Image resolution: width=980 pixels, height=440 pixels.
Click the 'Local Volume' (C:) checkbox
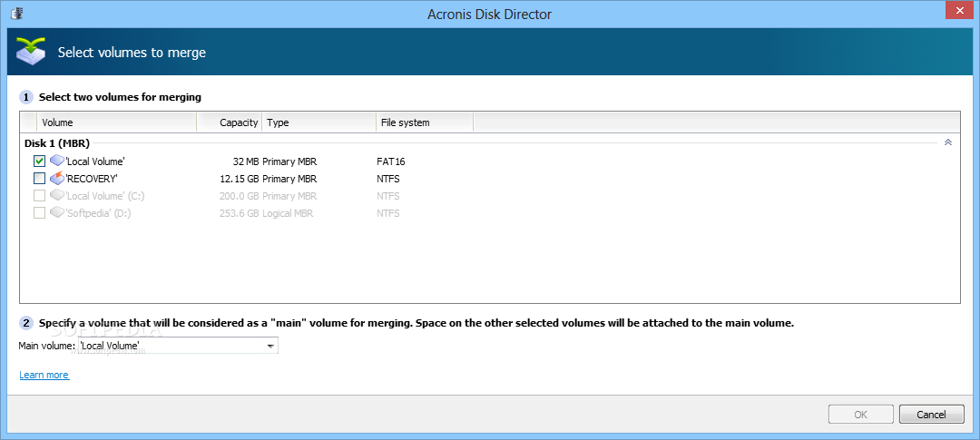[x=39, y=196]
